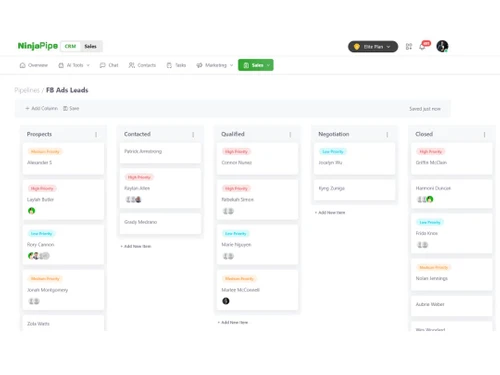500x375 pixels.
Task: Click Jonah Montgomery's assignee avatars
Action: coord(34,301)
